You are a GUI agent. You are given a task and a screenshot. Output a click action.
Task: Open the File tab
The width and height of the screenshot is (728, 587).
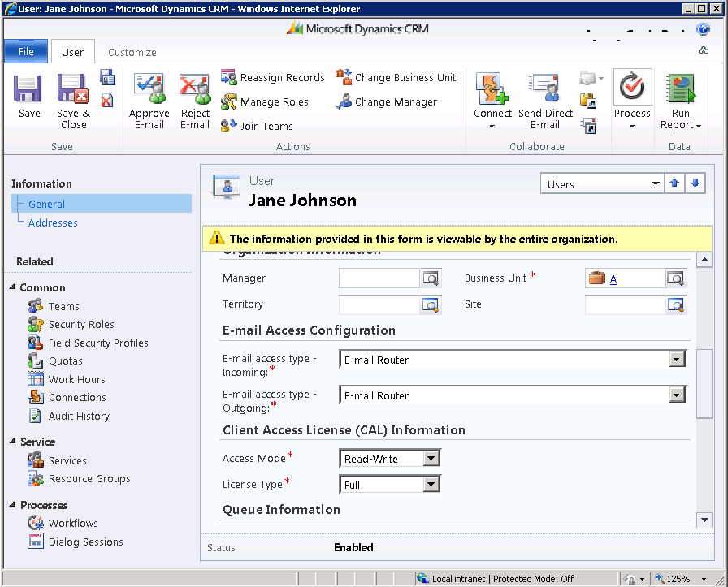26,51
